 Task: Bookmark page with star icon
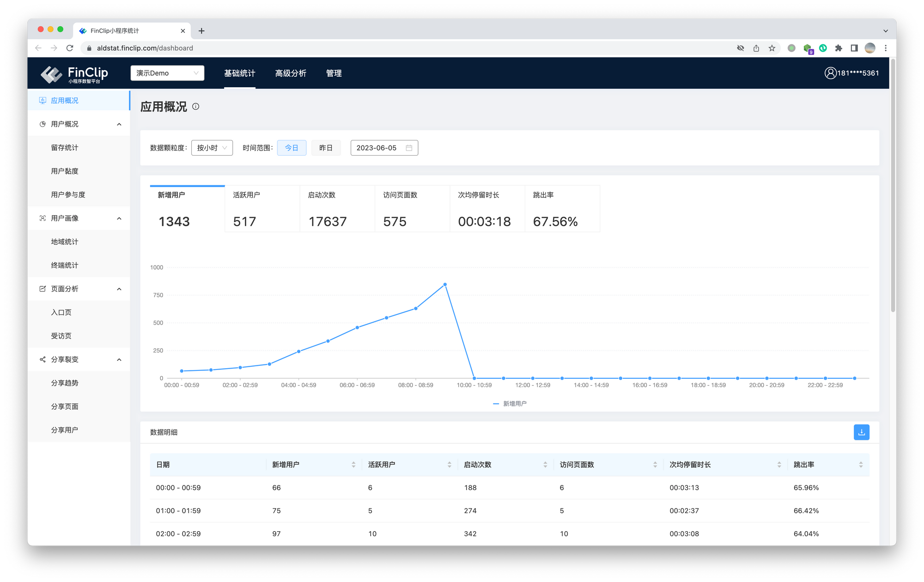point(772,48)
